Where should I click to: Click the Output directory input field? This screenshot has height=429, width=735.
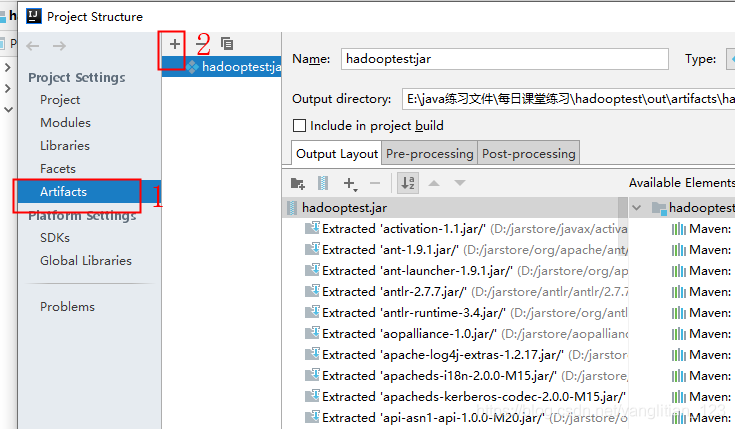568,99
